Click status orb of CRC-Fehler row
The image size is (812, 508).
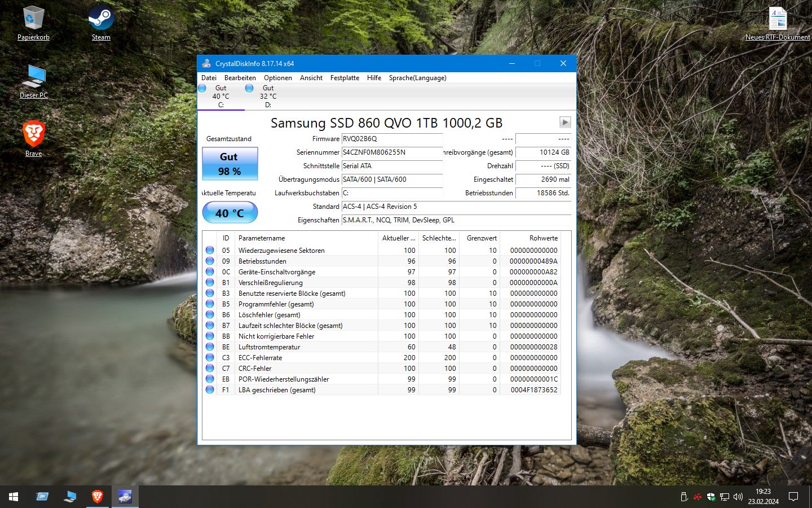210,368
